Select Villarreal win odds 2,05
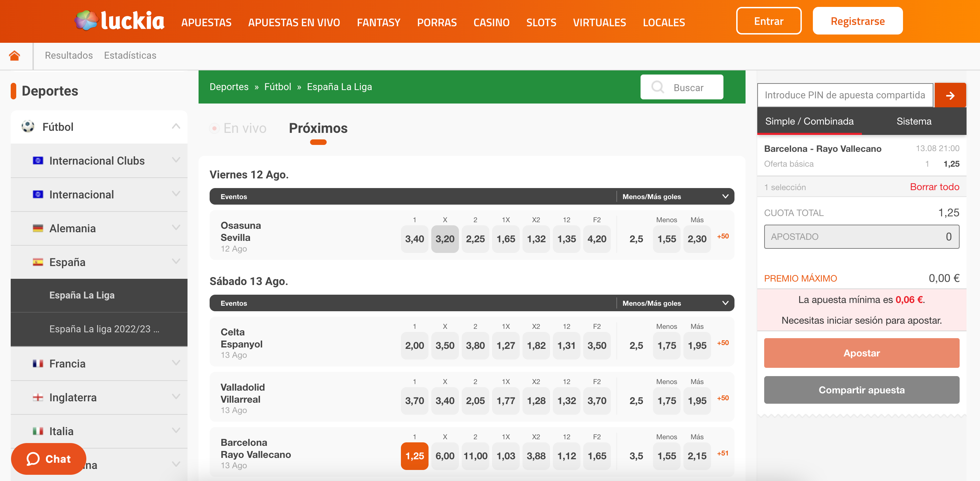Screen dimensions: 980x481 475,401
